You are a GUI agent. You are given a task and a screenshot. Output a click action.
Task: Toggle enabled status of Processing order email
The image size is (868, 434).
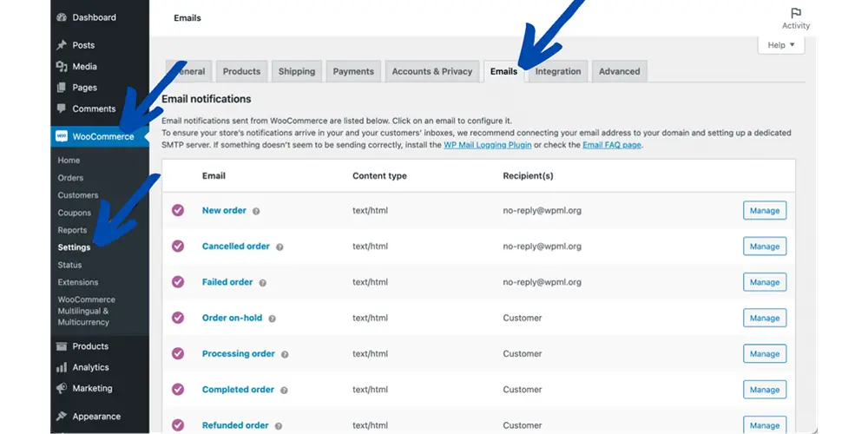point(178,354)
